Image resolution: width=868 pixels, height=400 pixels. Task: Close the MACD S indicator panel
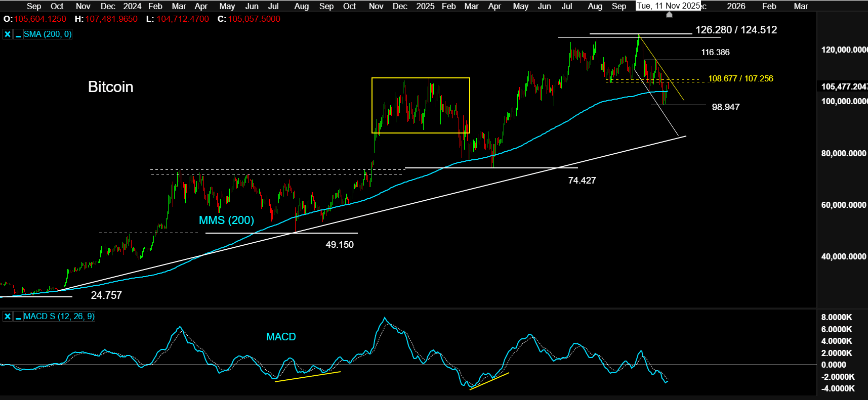8,317
